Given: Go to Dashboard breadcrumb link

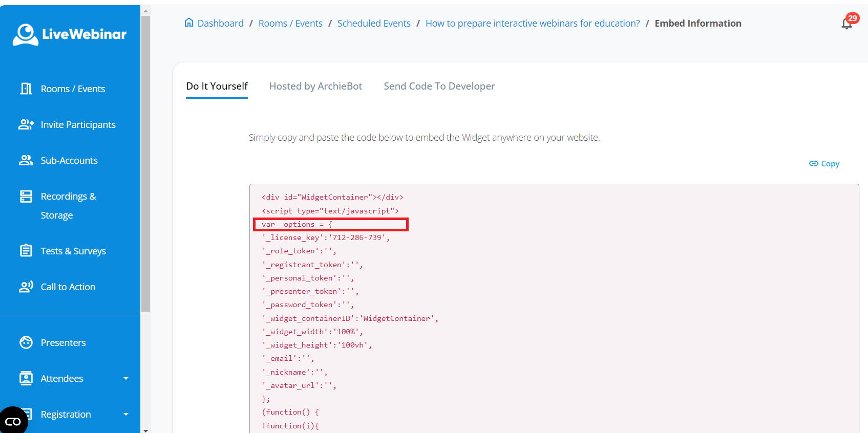Looking at the screenshot, I should point(220,24).
